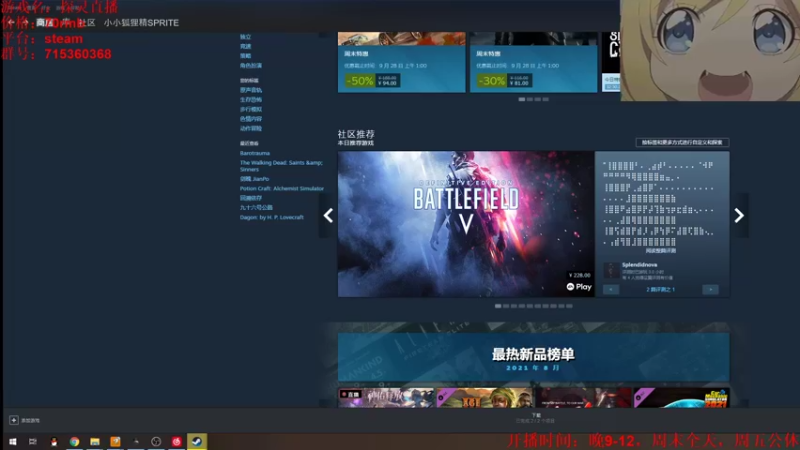Open downloads status at bottom center of Steam

[x=535, y=418]
